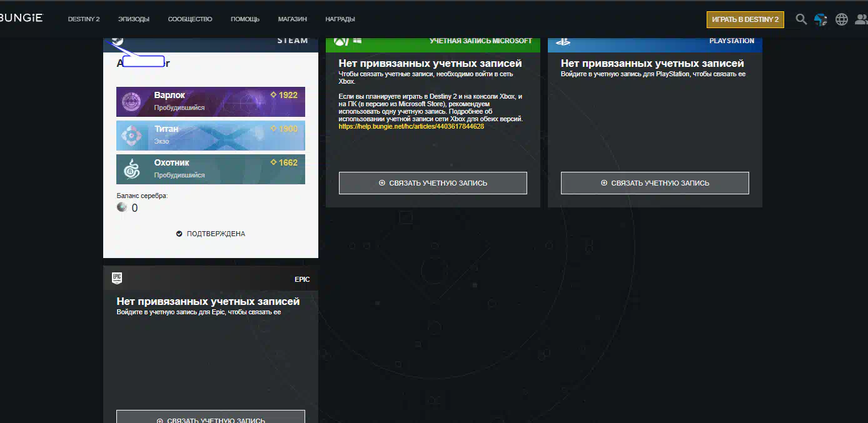
Task: Click Пробудившийся under the Варлок name
Action: click(179, 107)
